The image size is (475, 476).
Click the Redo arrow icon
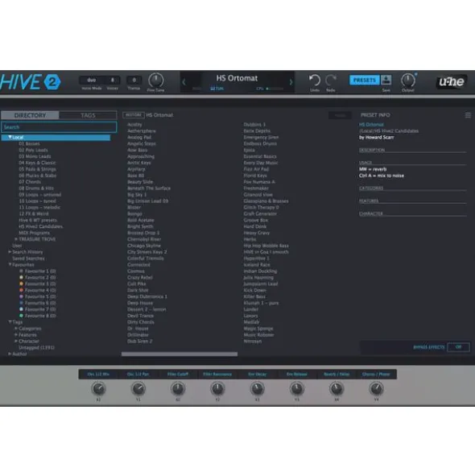(x=331, y=81)
